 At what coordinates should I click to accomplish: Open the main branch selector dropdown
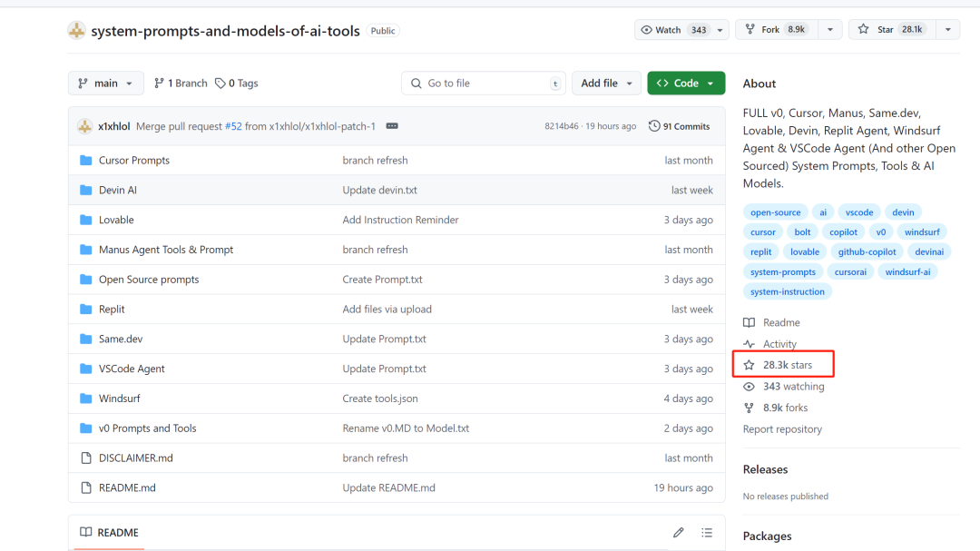pos(105,84)
